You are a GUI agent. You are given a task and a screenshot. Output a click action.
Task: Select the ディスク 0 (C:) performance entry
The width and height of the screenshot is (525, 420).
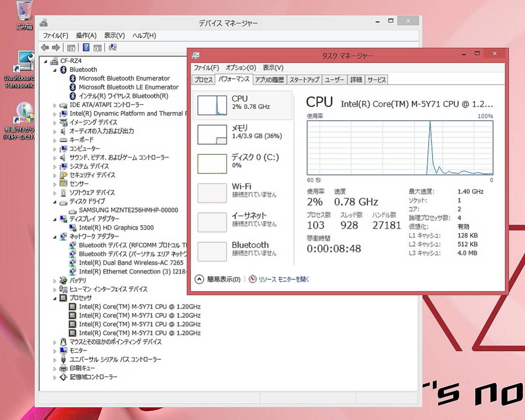click(x=242, y=164)
